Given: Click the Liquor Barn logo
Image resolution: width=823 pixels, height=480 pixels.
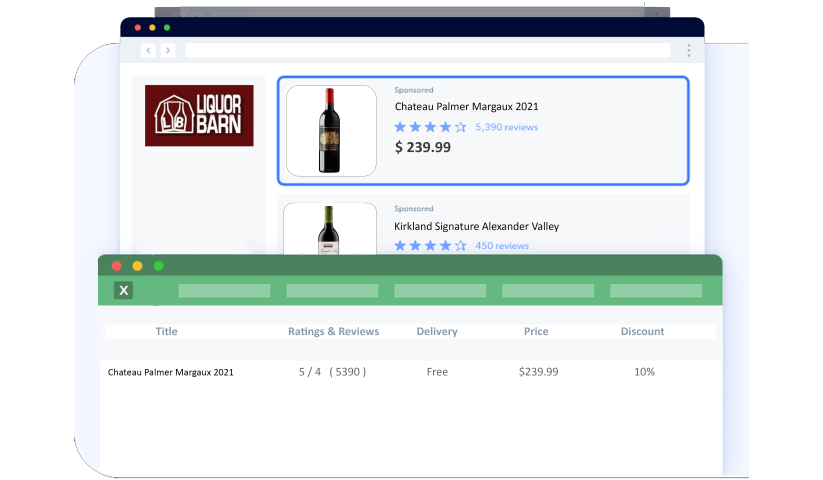Looking at the screenshot, I should pyautogui.click(x=199, y=115).
